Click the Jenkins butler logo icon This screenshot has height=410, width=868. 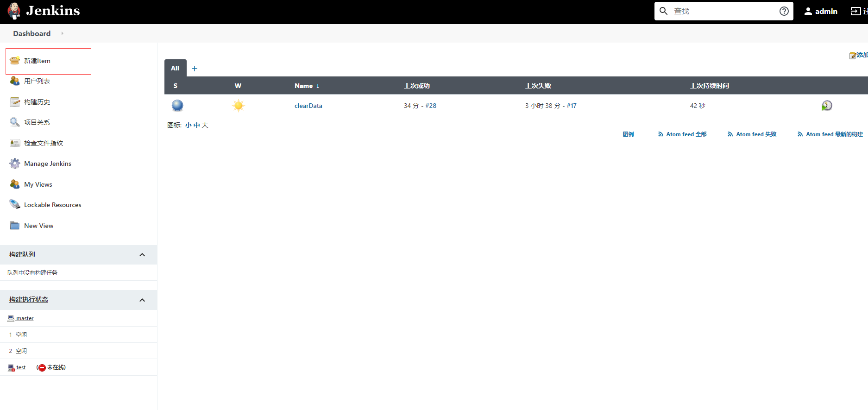(x=14, y=11)
